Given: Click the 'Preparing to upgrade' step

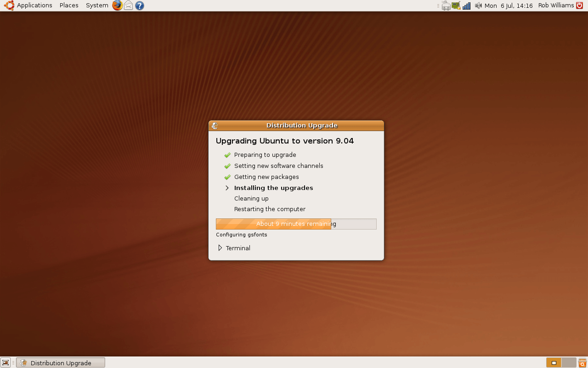Looking at the screenshot, I should point(265,155).
